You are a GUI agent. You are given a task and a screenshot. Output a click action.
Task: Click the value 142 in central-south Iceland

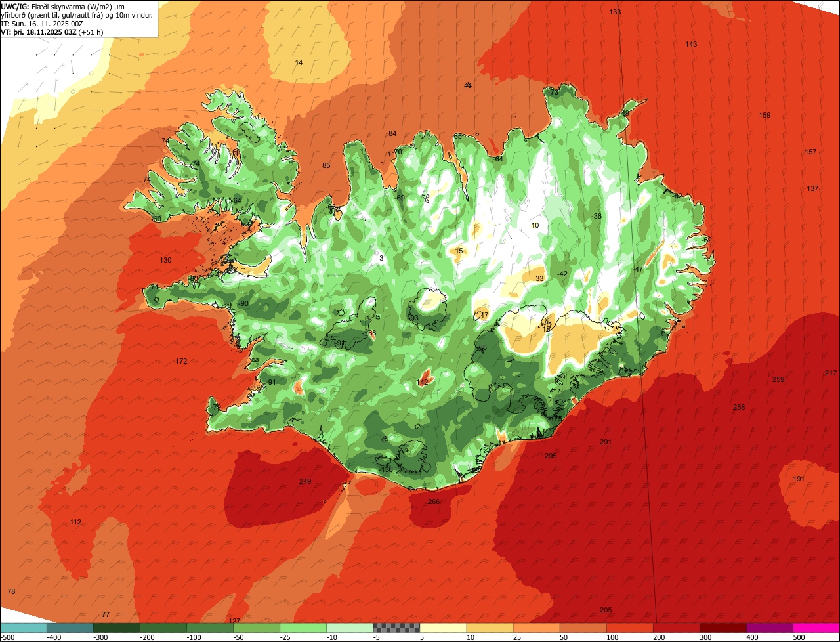[x=423, y=381]
